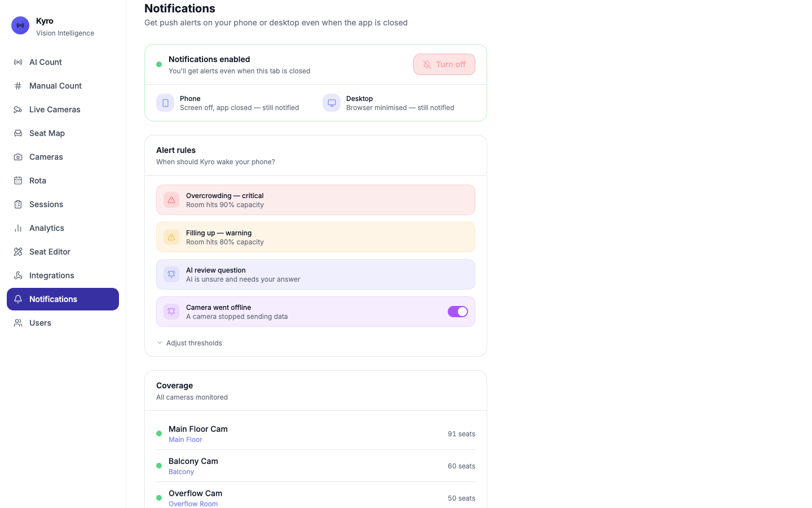The width and height of the screenshot is (812, 508).
Task: Click the Coverage heading
Action: point(175,386)
